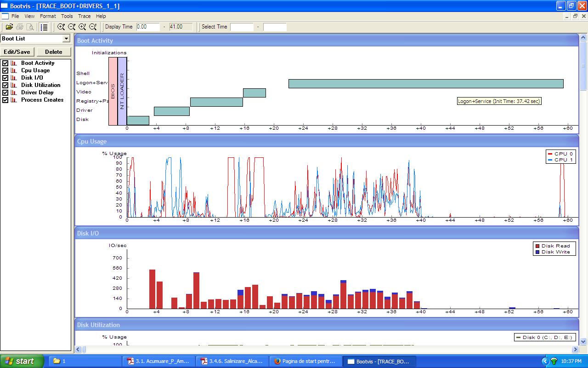Click the Logon+Service bar in Boot Activity

point(425,84)
